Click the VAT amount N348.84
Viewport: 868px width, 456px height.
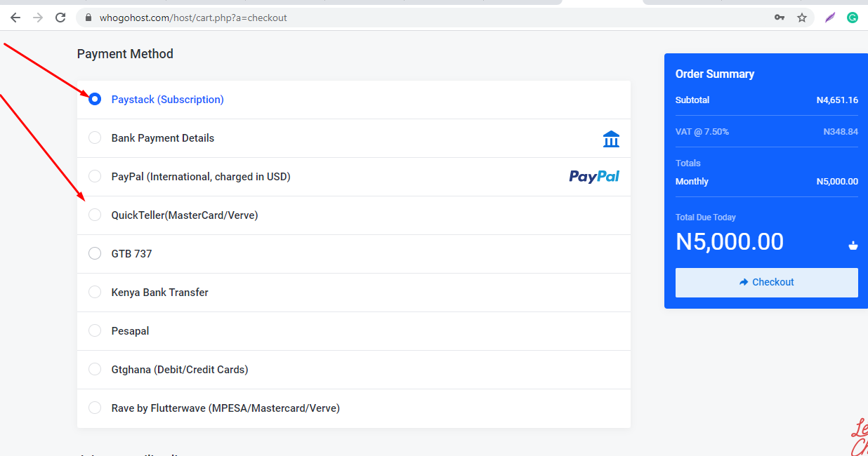pos(841,132)
